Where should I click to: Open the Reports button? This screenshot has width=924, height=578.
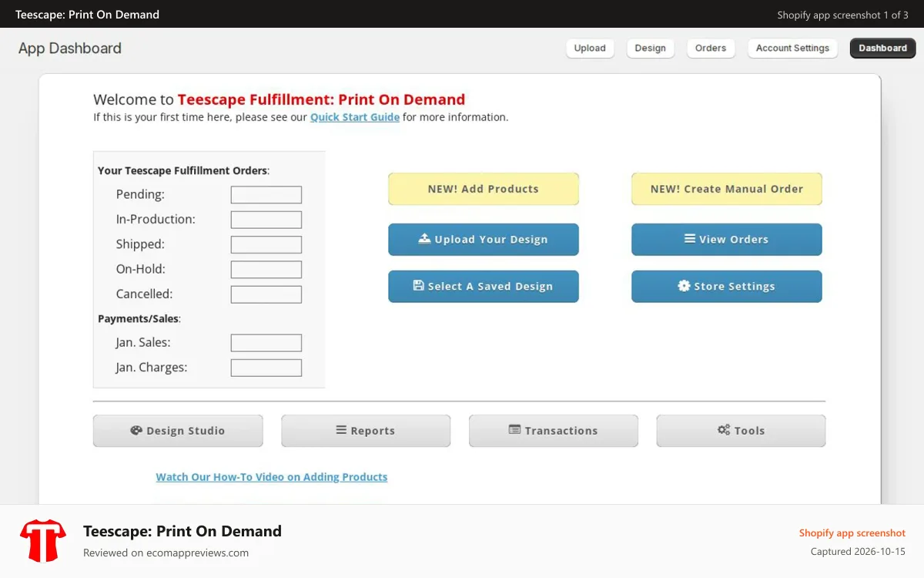pyautogui.click(x=366, y=431)
